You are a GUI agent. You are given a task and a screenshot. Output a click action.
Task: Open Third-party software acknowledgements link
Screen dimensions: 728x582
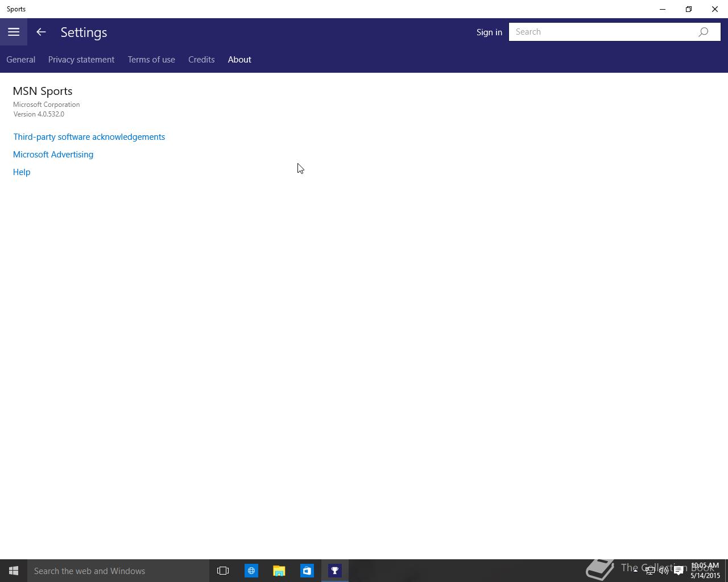[x=89, y=137]
